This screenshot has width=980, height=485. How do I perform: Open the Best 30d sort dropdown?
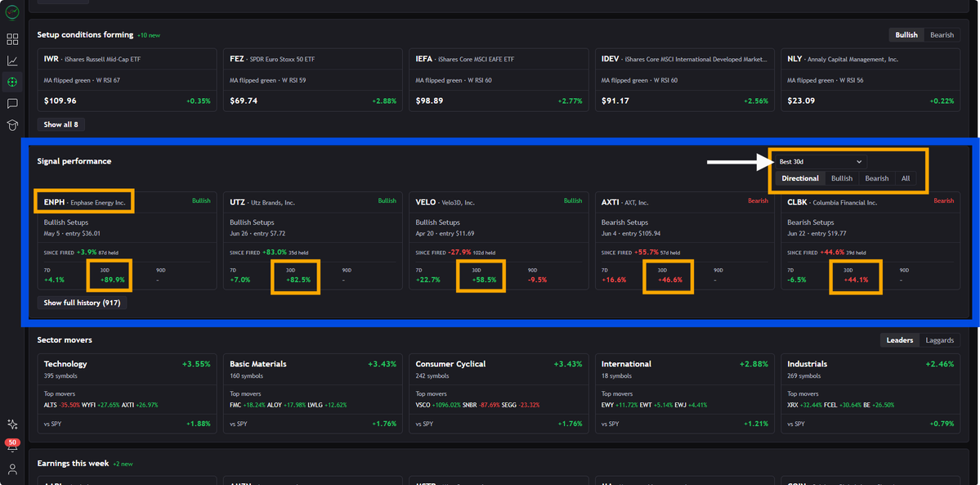coord(821,161)
